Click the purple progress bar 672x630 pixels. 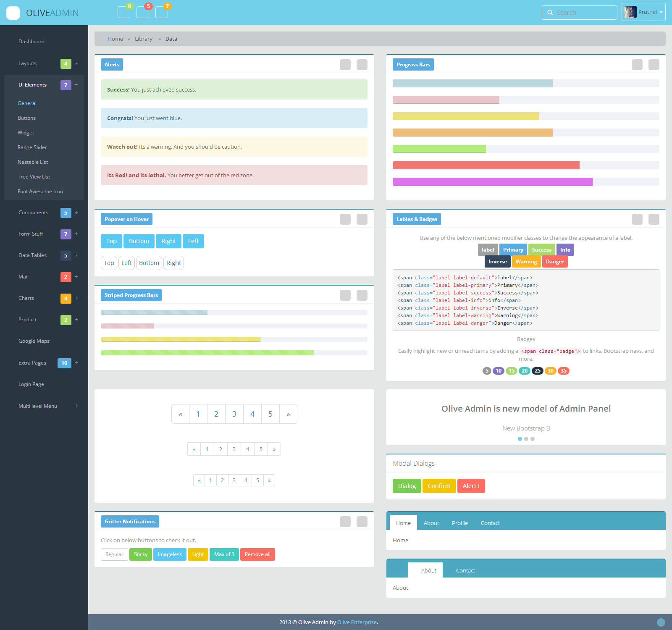pyautogui.click(x=493, y=182)
